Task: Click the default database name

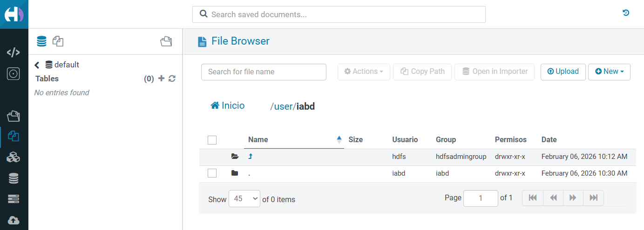Action: click(x=67, y=65)
